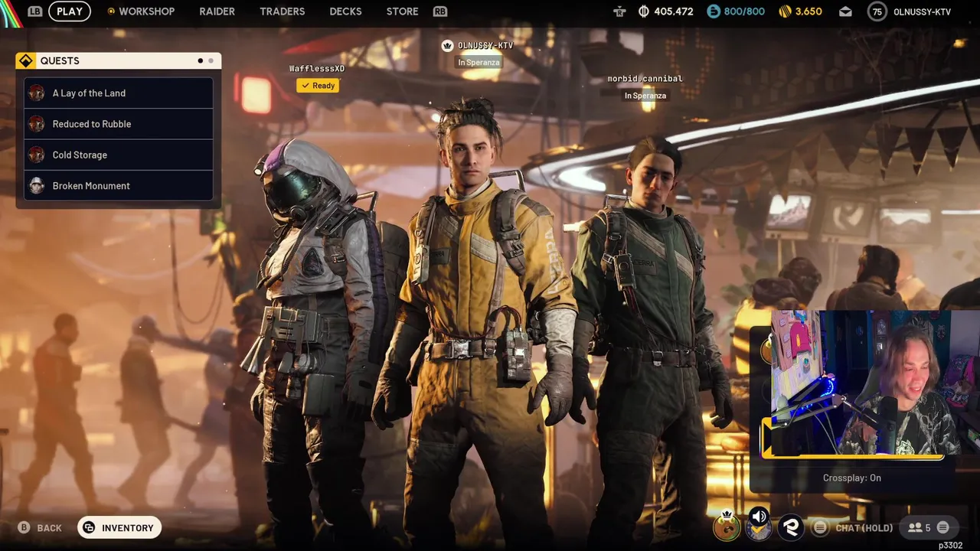Image resolution: width=980 pixels, height=551 pixels.
Task: Click the In Speranza status under morbid.cannibal
Action: click(x=645, y=96)
